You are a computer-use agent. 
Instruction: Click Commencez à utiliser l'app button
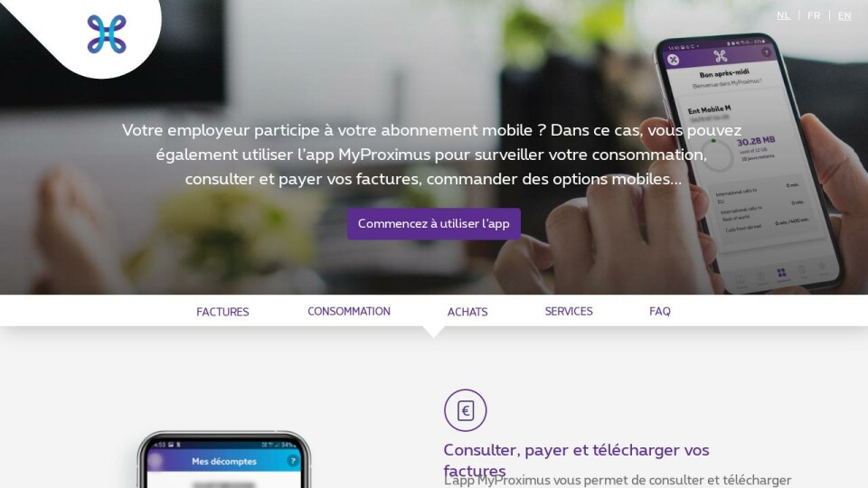433,223
